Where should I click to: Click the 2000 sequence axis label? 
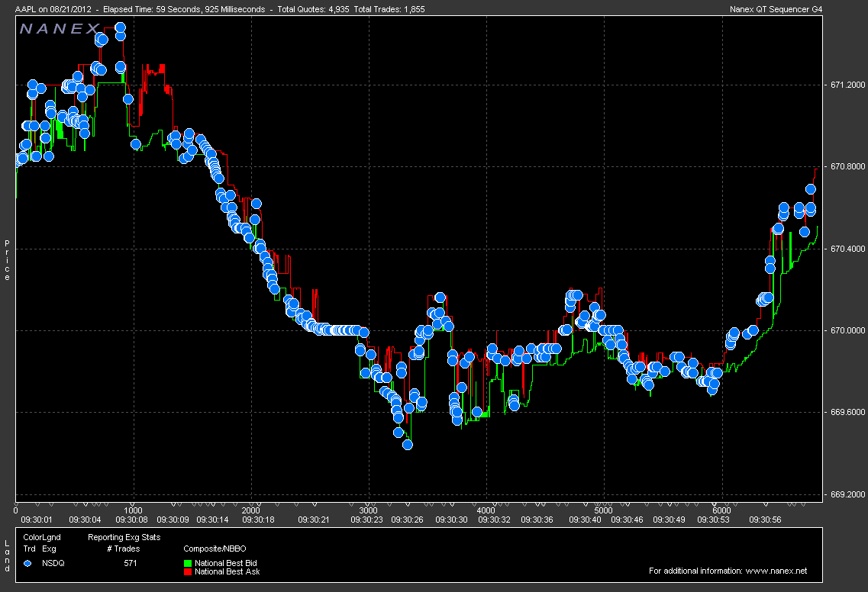tap(250, 510)
